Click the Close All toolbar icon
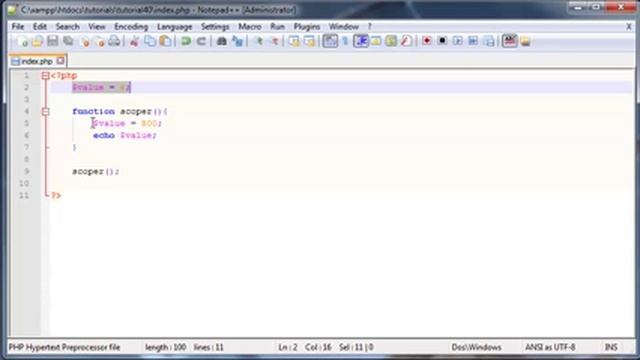 [x=99, y=41]
